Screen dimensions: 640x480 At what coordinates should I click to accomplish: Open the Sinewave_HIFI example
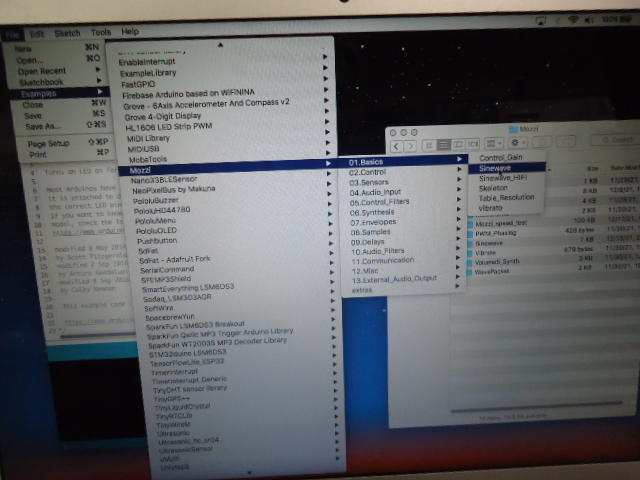pyautogui.click(x=507, y=178)
